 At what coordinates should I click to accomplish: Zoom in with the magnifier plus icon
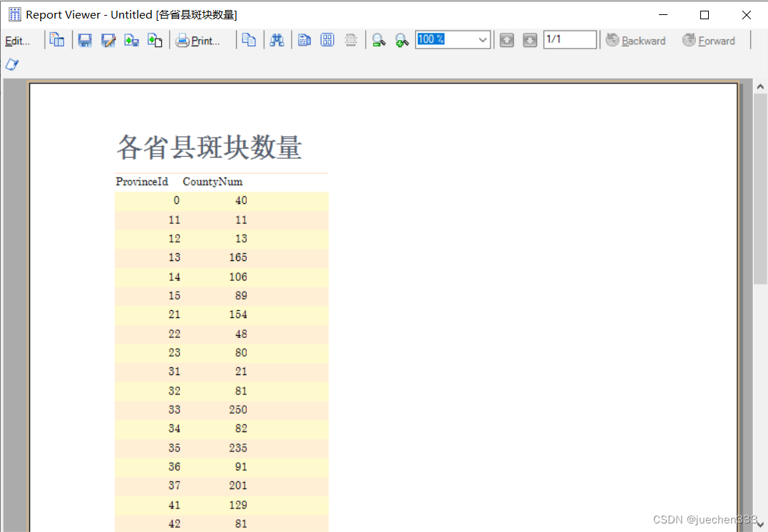point(401,40)
